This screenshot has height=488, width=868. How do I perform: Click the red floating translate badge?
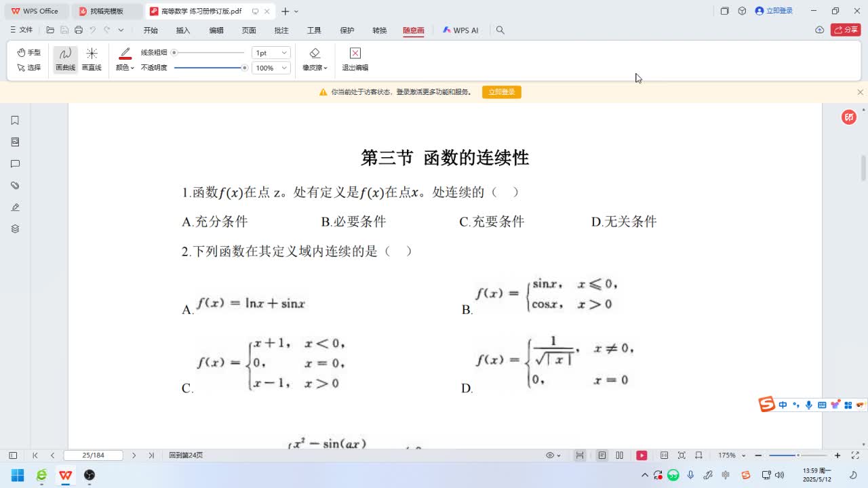pos(849,117)
